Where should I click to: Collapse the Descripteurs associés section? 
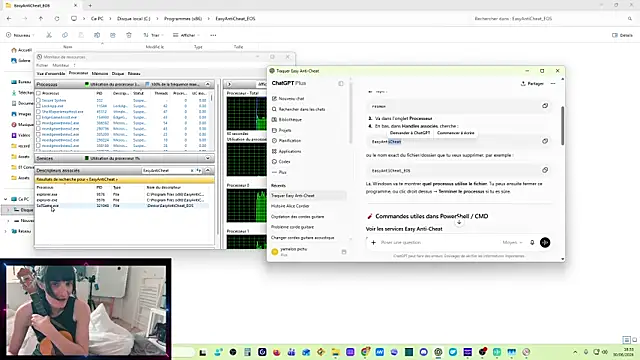point(208,170)
